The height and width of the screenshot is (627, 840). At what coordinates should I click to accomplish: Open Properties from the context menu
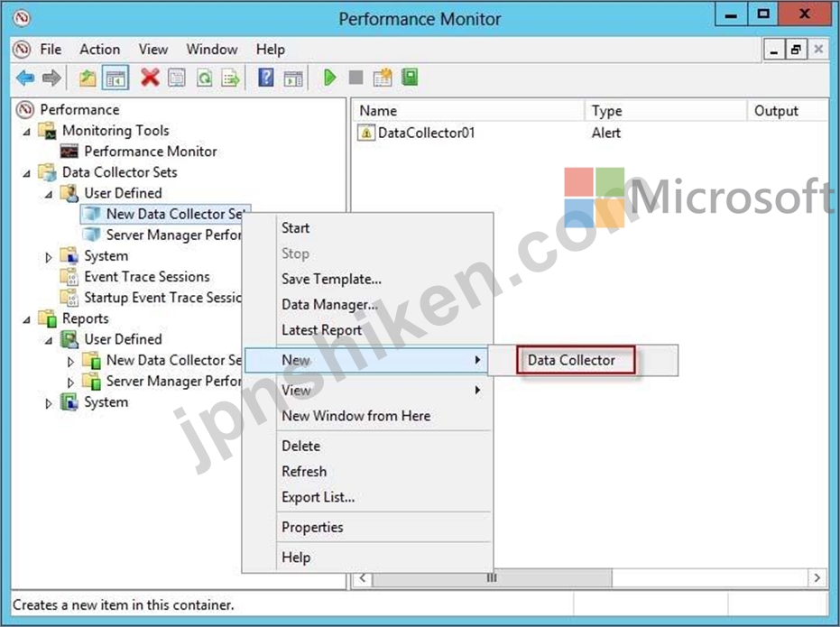coord(368,527)
